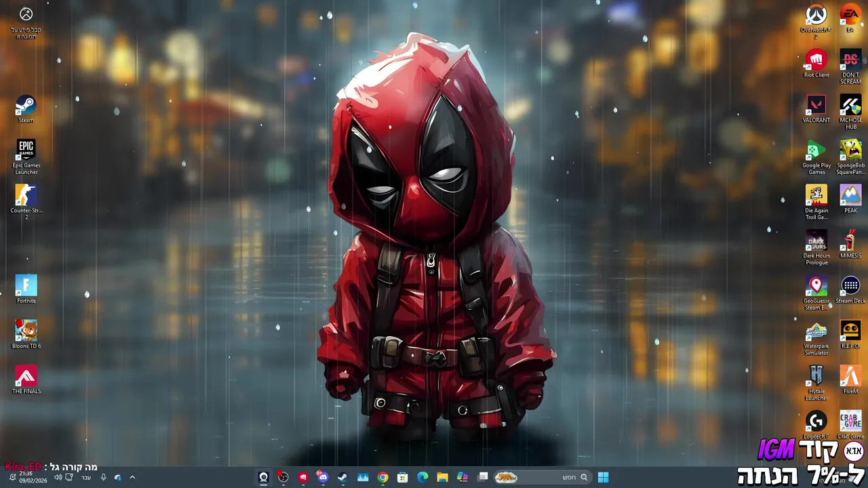
Task: Select the SpongeBob SquarePants desktop icon
Action: (x=850, y=157)
